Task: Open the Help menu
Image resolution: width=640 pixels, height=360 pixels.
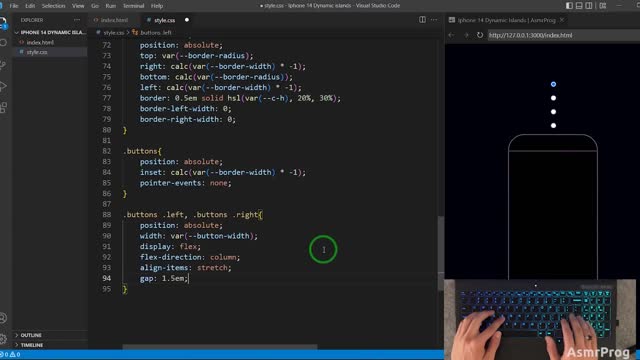Action: tap(157, 6)
